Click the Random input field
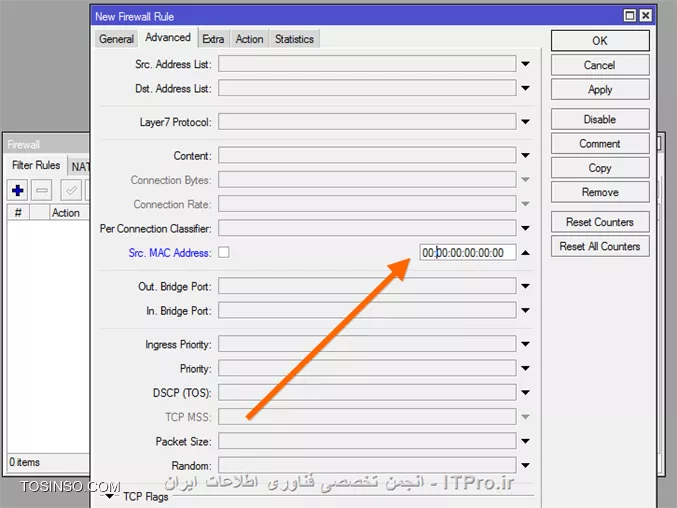 click(367, 465)
